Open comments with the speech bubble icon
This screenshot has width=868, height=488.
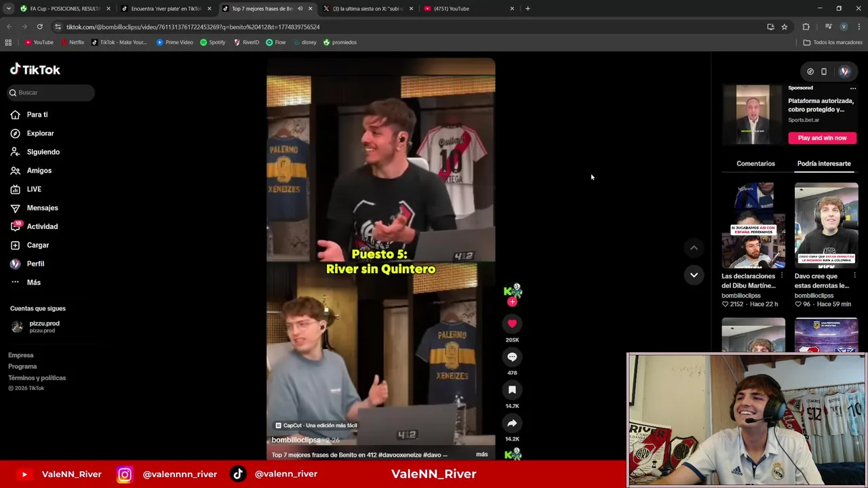click(x=512, y=357)
